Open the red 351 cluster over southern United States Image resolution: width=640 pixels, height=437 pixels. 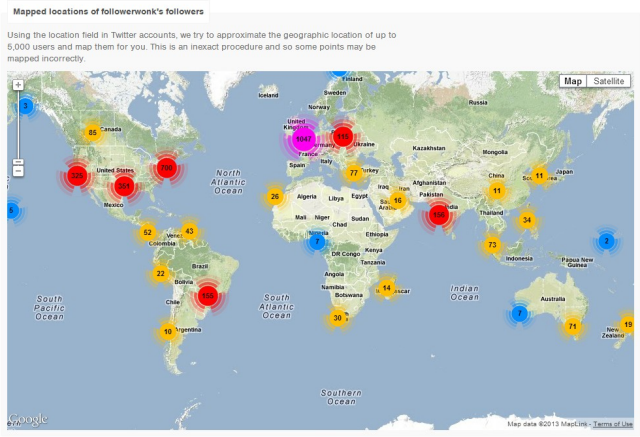click(x=124, y=186)
